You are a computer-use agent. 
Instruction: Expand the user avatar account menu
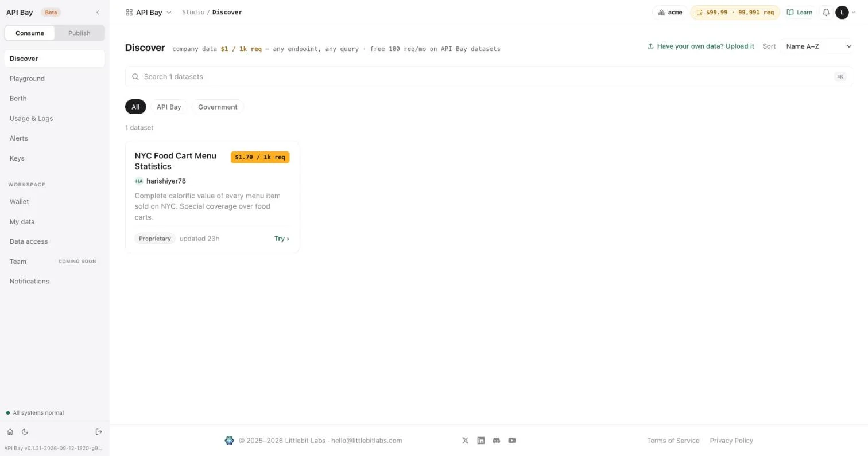845,12
